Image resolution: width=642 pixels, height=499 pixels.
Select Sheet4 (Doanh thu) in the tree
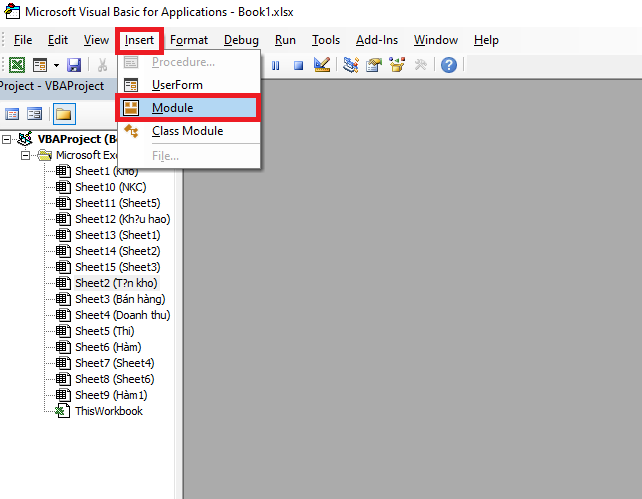(123, 315)
